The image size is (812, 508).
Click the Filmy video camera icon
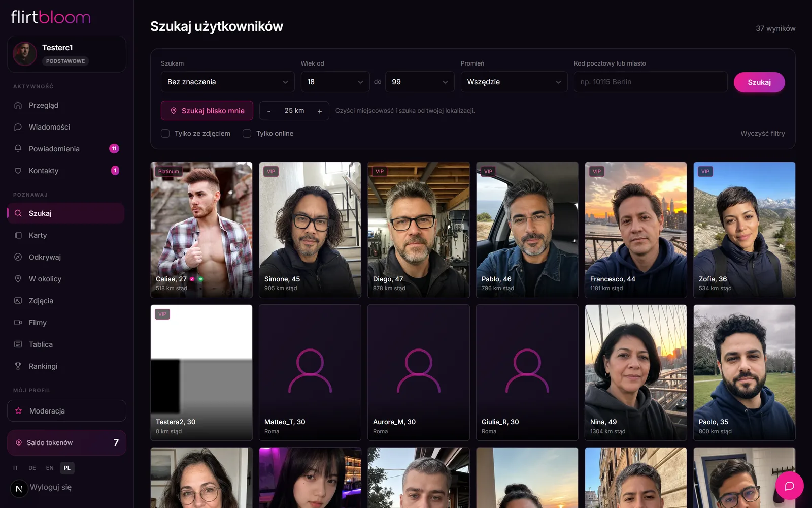click(18, 323)
